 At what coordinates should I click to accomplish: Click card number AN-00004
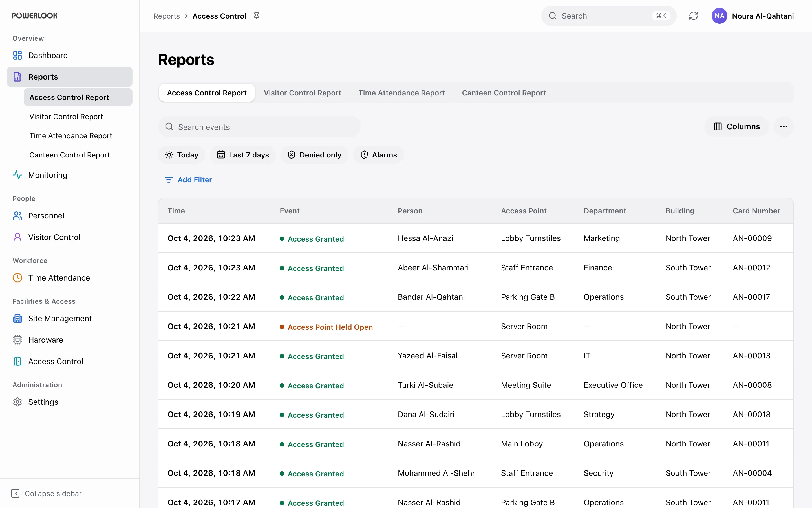point(752,473)
